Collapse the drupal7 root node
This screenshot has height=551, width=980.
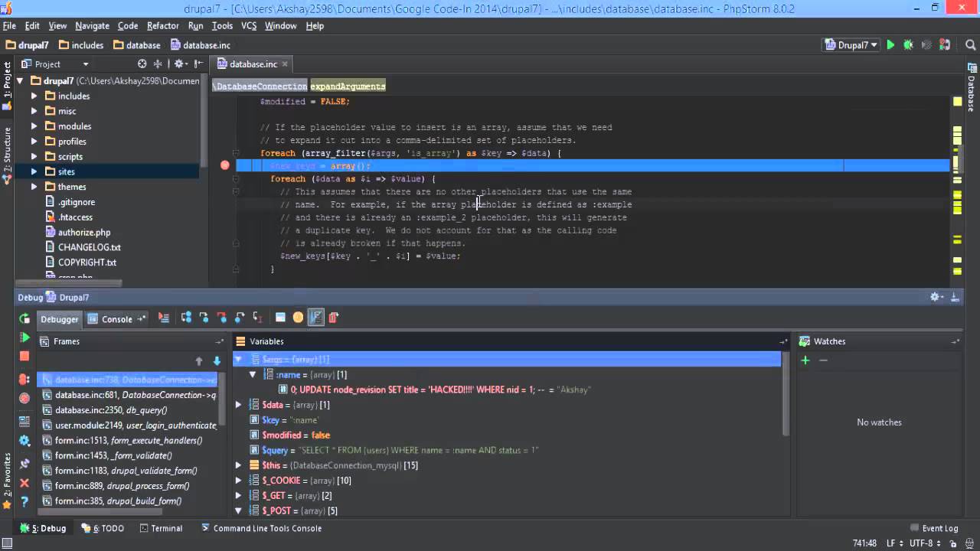19,80
